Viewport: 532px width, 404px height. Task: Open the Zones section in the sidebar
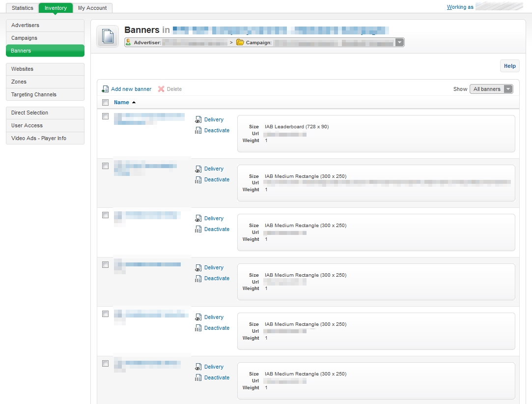point(19,82)
